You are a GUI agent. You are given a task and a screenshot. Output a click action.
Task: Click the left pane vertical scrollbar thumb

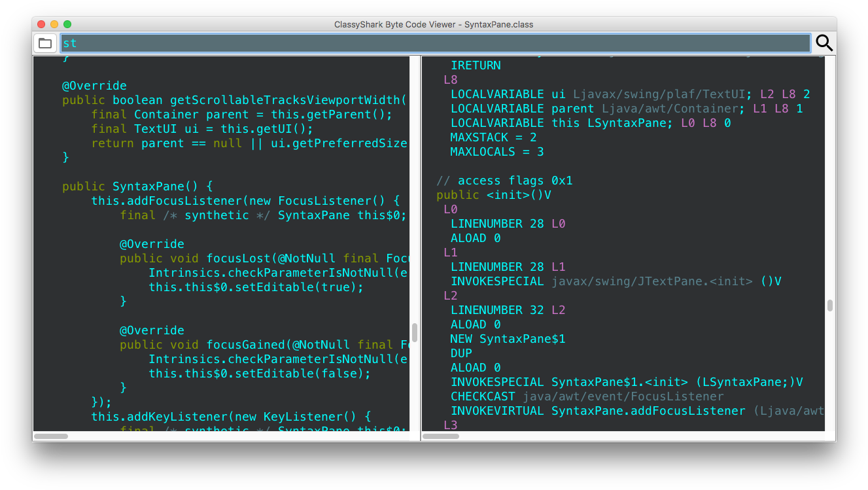(415, 332)
